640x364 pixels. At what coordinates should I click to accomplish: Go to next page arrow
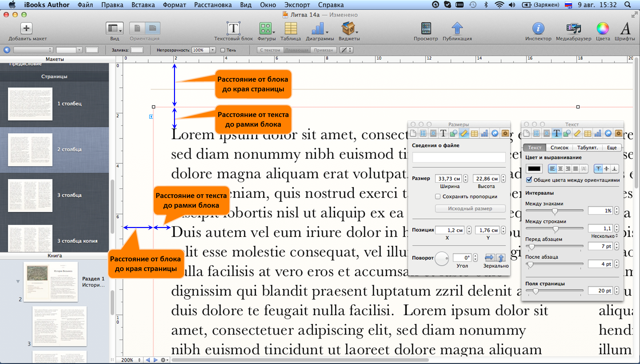pos(155,360)
